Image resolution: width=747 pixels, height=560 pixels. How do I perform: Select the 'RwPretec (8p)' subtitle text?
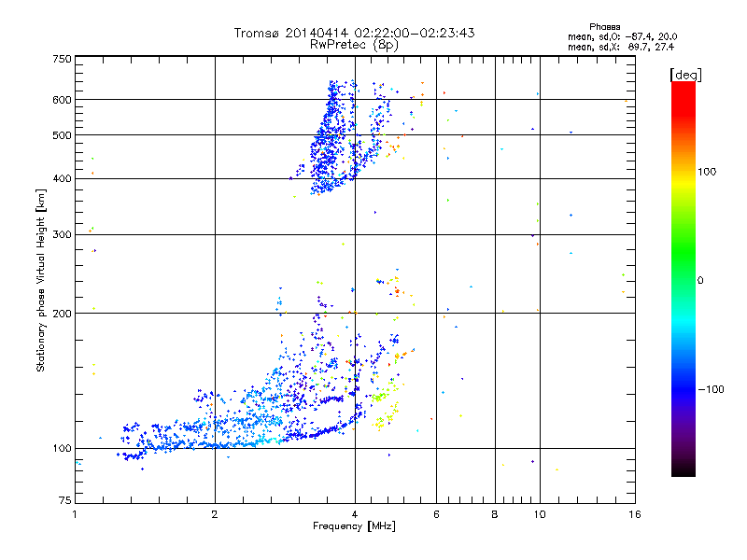point(355,45)
